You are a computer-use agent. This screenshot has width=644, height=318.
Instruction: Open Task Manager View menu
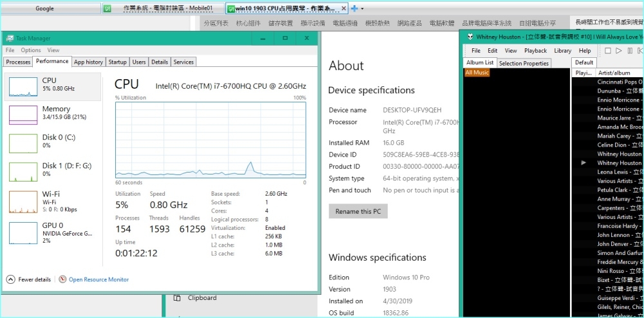pyautogui.click(x=53, y=50)
